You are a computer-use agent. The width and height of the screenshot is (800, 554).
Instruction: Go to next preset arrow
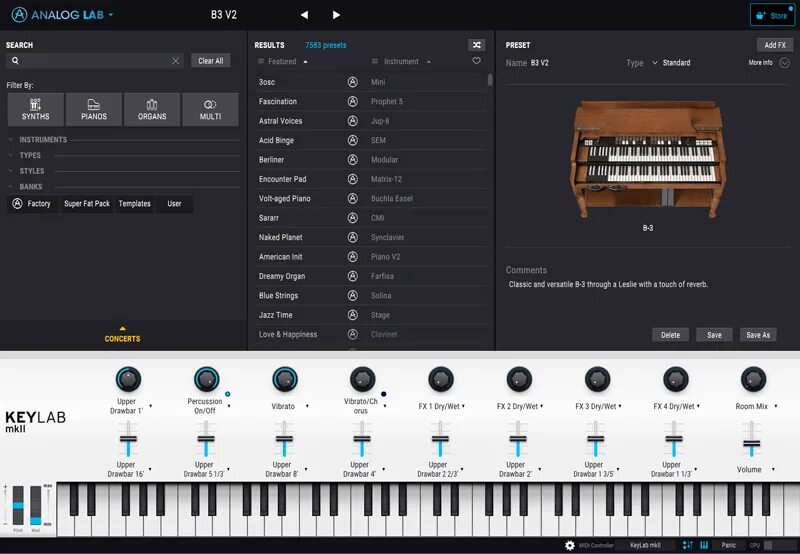click(x=336, y=15)
